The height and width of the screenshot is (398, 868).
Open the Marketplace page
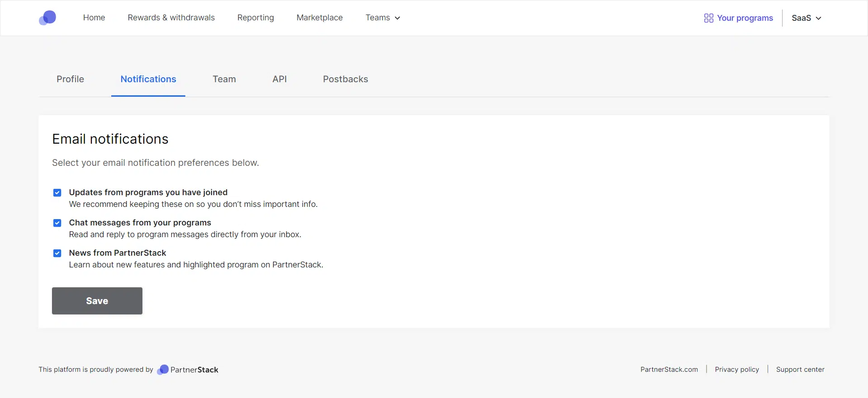[320, 18]
